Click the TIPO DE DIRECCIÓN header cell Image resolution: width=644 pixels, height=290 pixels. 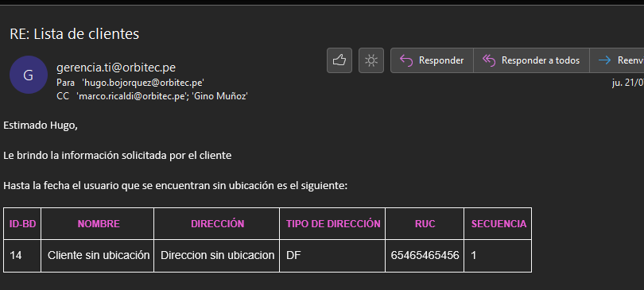[333, 224]
